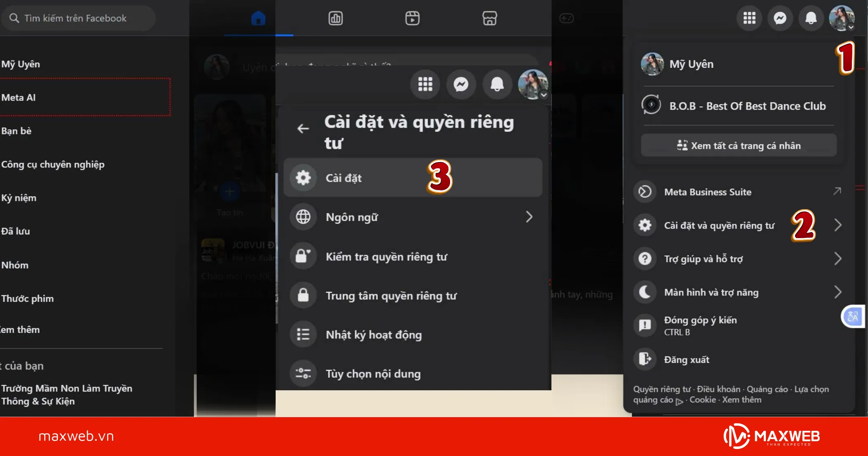This screenshot has width=868, height=456.
Task: Expand Màn hình và trợ năng chevron
Action: pyautogui.click(x=838, y=292)
